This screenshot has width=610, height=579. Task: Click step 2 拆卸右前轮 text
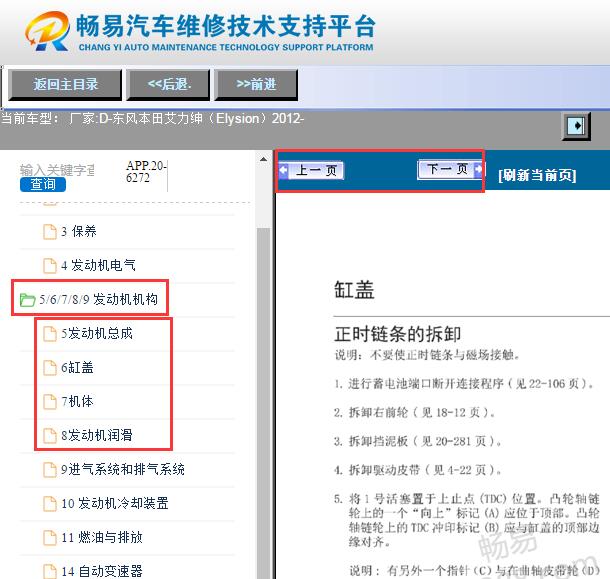415,412
